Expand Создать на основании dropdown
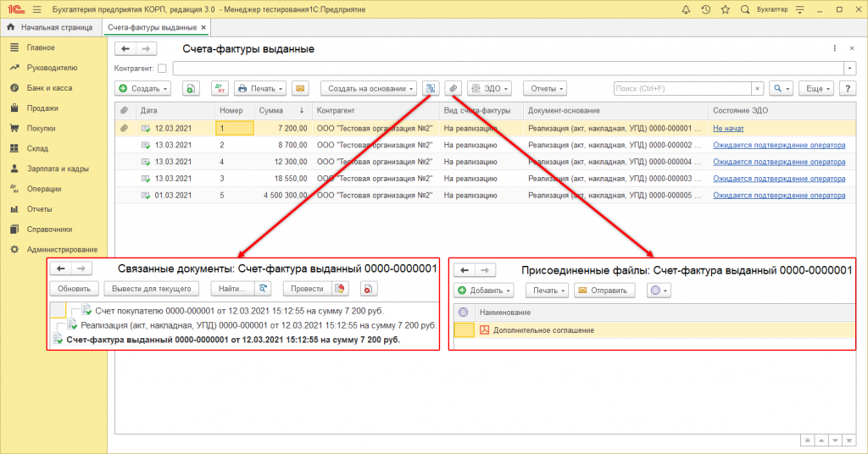This screenshot has width=868, height=454. [x=370, y=88]
